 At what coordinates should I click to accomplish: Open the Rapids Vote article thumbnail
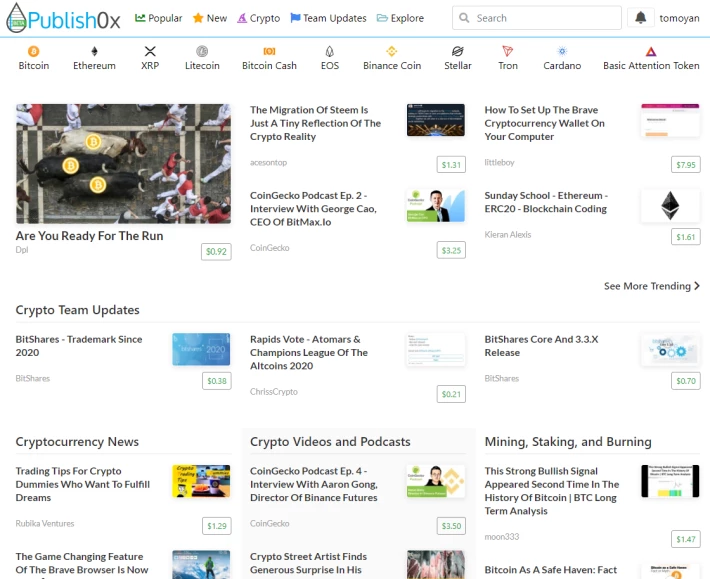(x=436, y=349)
